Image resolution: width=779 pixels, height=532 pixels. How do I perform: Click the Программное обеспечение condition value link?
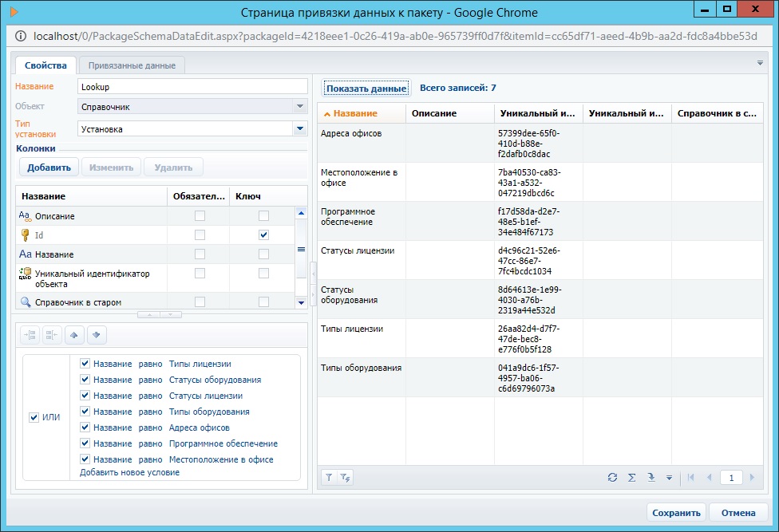(x=223, y=443)
